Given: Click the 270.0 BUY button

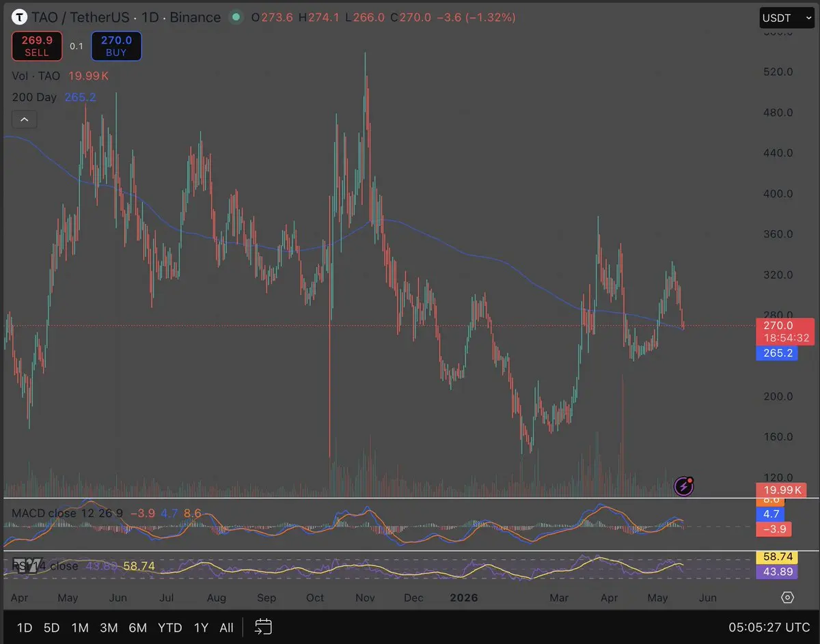Looking at the screenshot, I should (116, 46).
